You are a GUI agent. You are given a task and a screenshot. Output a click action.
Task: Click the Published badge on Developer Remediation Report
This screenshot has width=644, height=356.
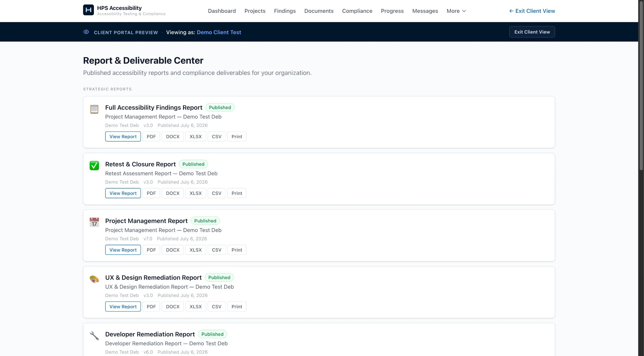click(212, 334)
